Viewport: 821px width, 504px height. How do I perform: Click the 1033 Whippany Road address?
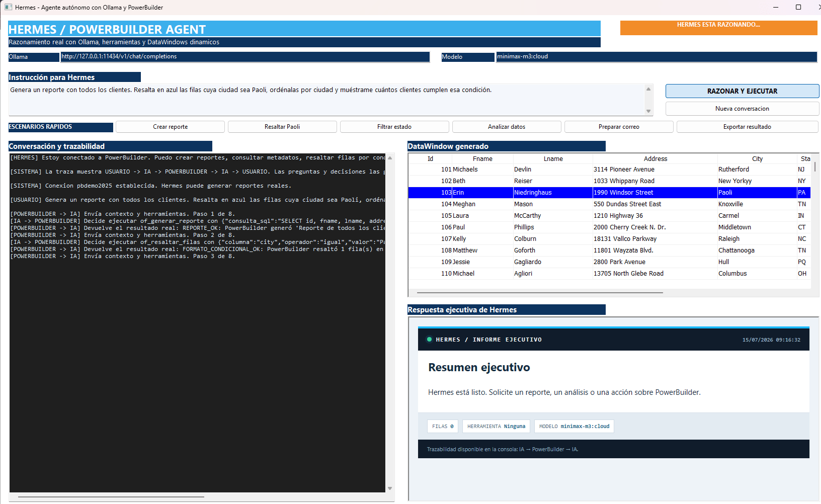(x=624, y=181)
